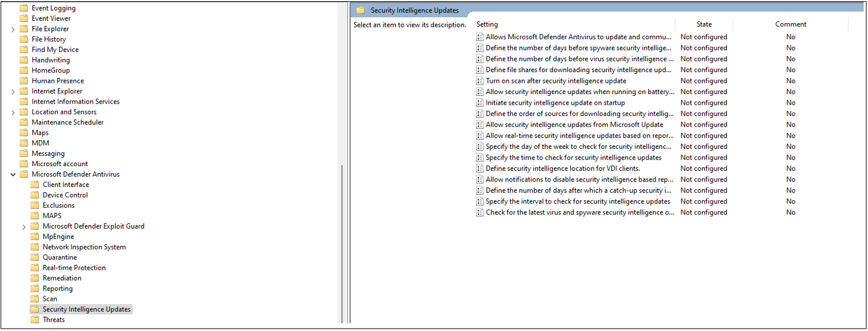
Task: Click the tree pane vertical scrollbar
Action: click(342, 244)
